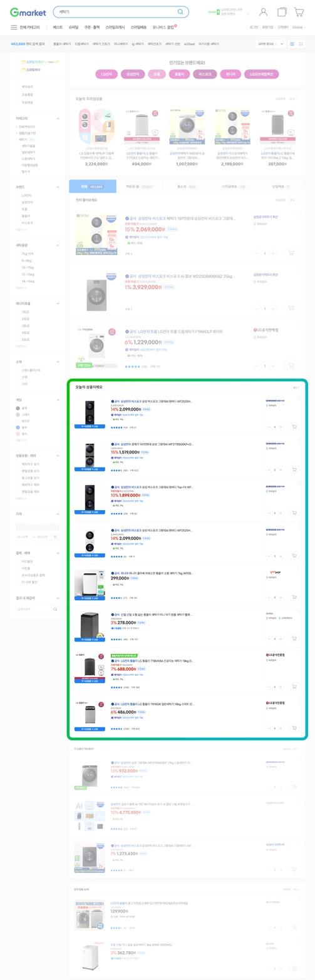Tick the 무료배송 checkbox
Viewport: 315px width, 980px height.
18,101
